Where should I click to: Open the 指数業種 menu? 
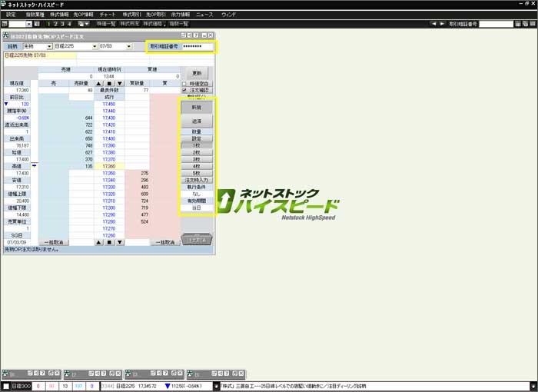click(35, 15)
